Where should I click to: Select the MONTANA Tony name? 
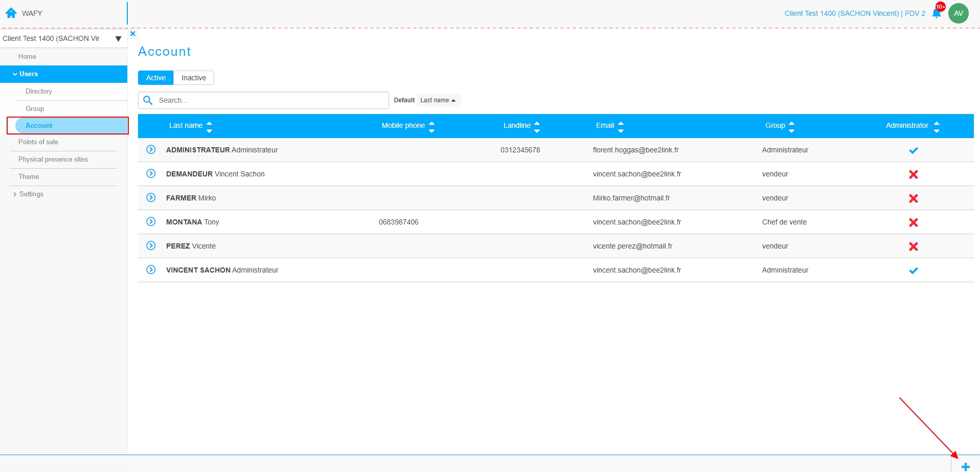pyautogui.click(x=193, y=222)
